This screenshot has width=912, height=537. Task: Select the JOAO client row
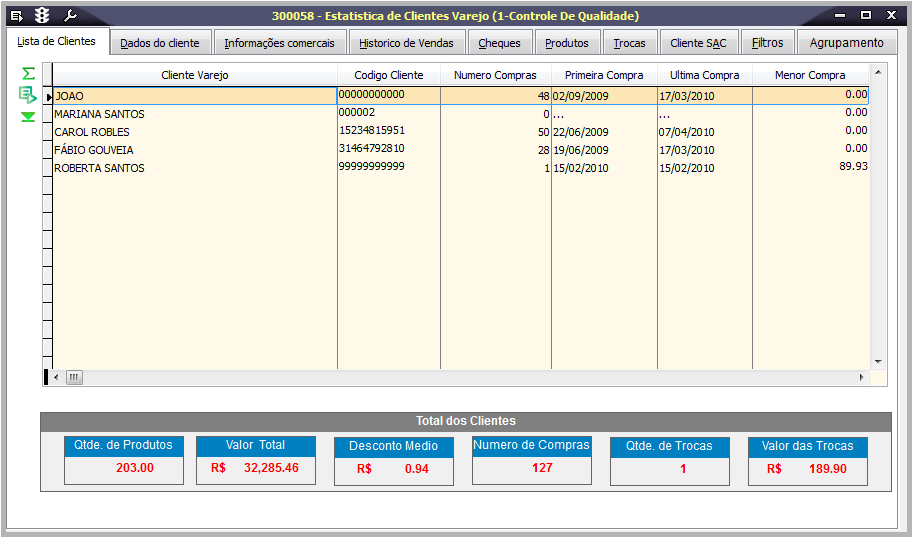(x=461, y=96)
